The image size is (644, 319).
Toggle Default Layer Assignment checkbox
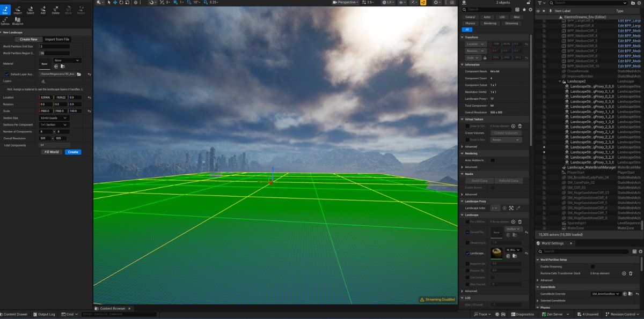point(6,75)
